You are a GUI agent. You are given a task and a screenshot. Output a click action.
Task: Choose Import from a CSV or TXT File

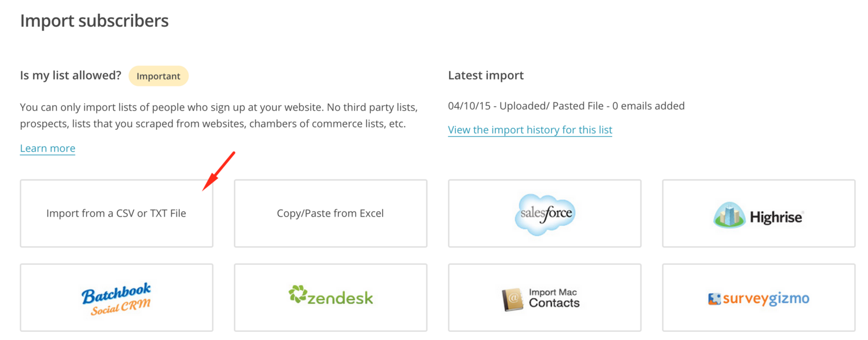[116, 213]
